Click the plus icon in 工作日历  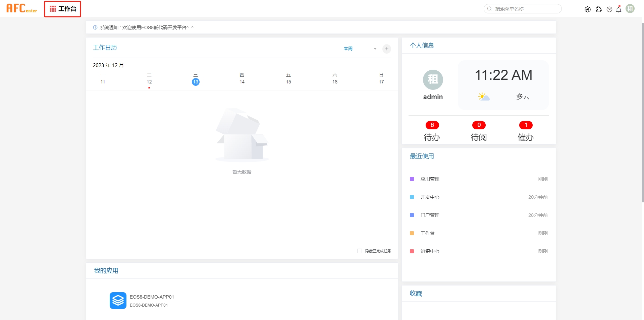click(387, 49)
